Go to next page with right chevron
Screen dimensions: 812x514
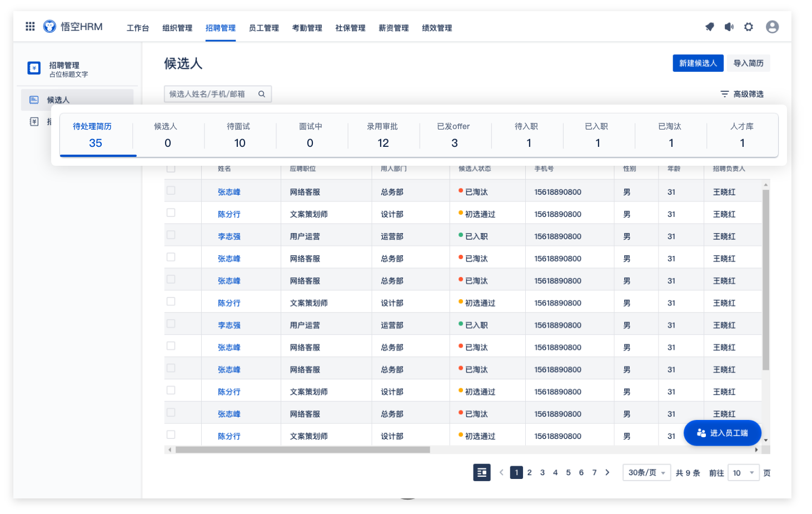(x=607, y=472)
